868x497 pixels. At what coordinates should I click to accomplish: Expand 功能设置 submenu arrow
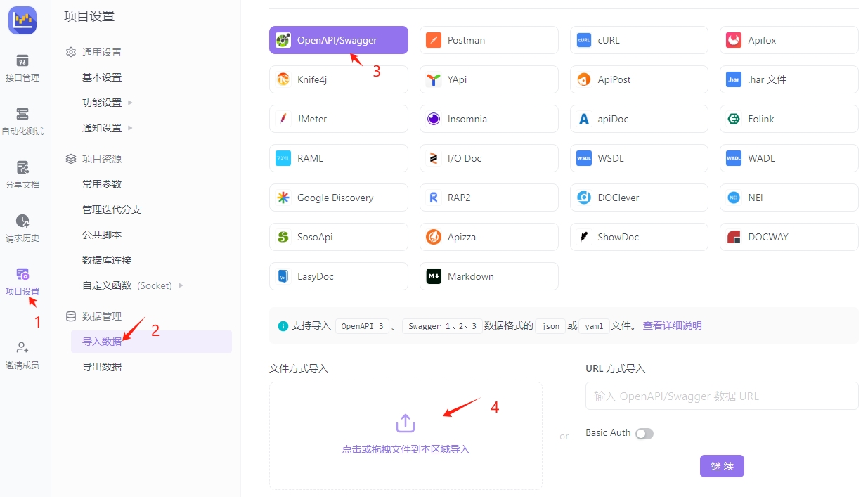130,103
